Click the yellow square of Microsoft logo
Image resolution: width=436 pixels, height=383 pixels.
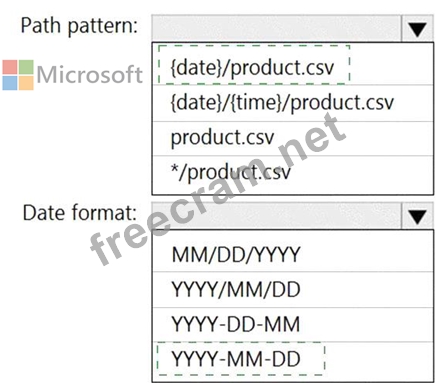point(26,83)
